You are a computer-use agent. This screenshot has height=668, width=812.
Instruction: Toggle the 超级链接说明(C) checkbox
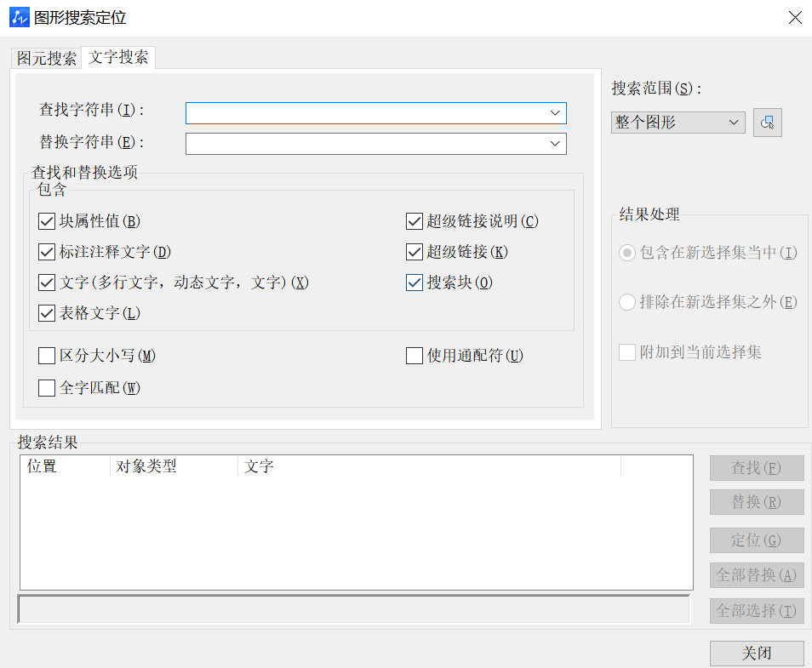[415, 221]
